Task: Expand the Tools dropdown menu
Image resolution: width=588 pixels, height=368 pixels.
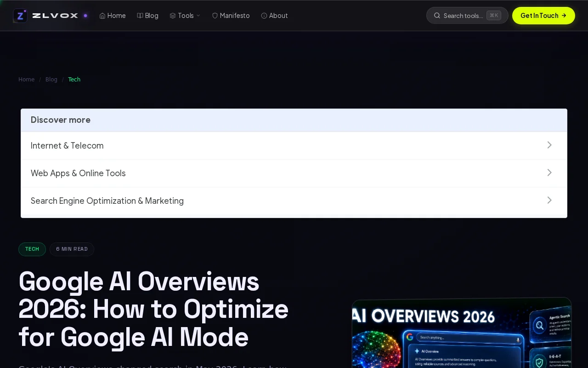Action: [185, 16]
